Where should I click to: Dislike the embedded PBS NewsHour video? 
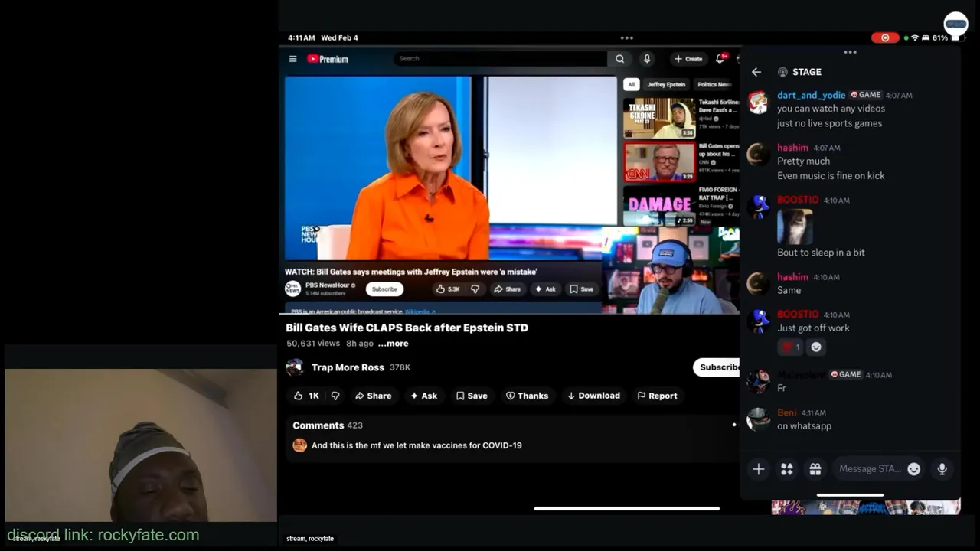tap(475, 289)
